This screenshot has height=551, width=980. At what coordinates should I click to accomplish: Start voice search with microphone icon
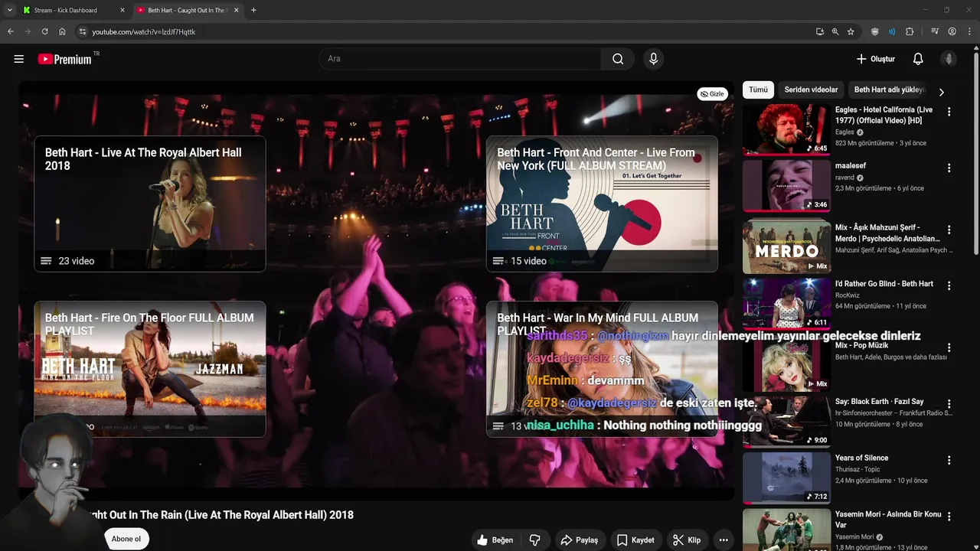pyautogui.click(x=653, y=59)
